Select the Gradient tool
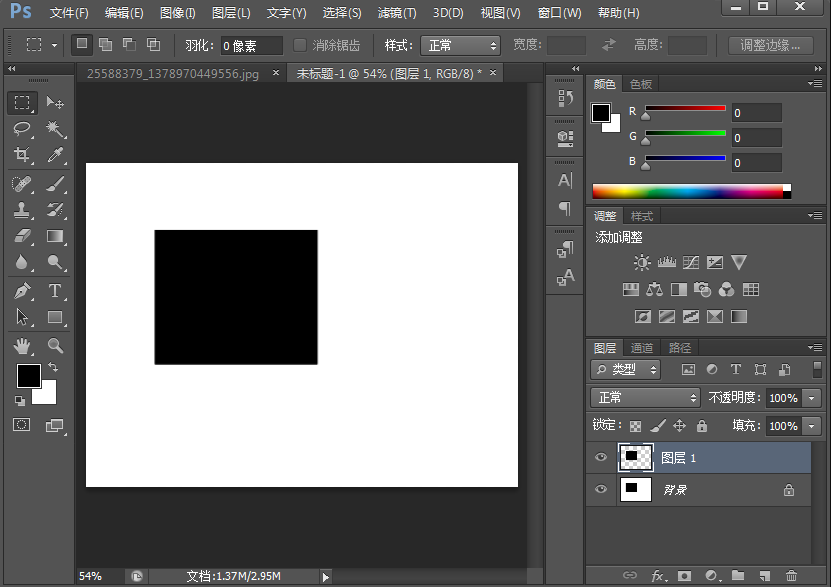The width and height of the screenshot is (831, 587). click(x=55, y=236)
